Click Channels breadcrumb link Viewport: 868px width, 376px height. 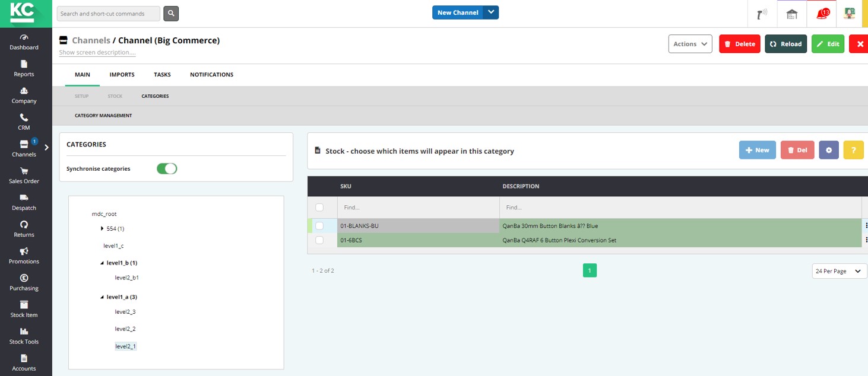[x=91, y=40]
